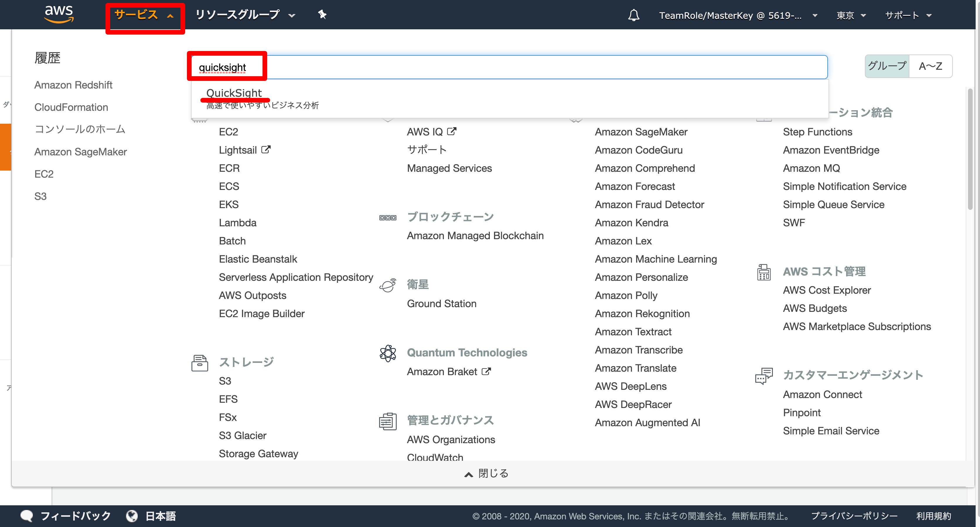Screen dimensions: 980x527
Task: Click the Storage category icon
Action: 200,363
